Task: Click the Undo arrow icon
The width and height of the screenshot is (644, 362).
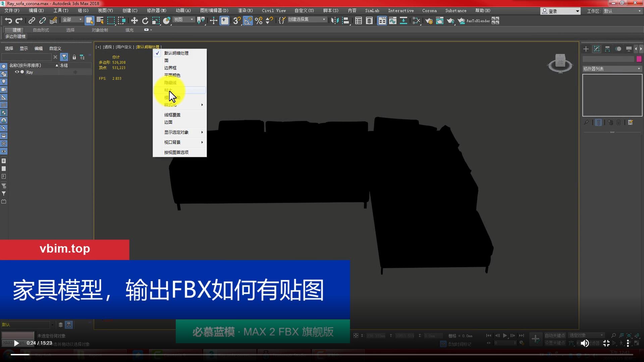Action: click(8, 21)
